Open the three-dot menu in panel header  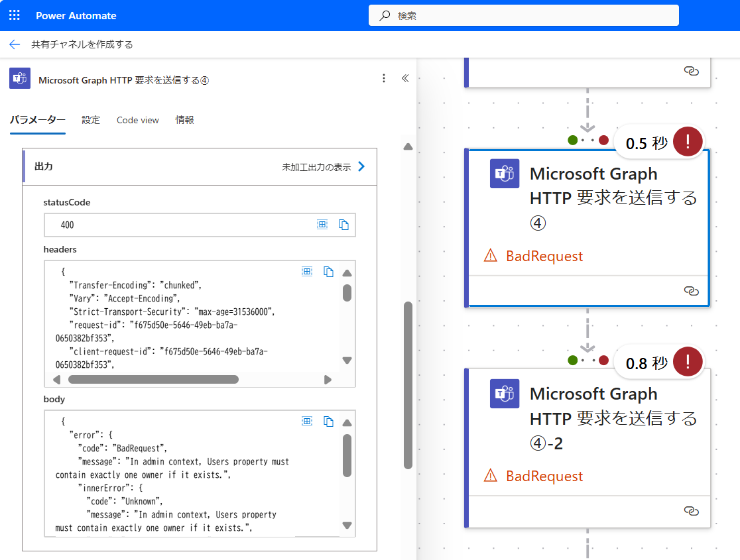[384, 78]
